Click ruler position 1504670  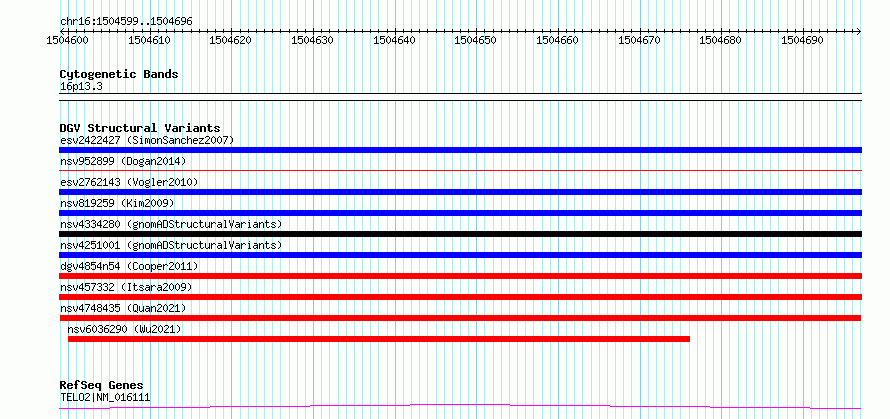[640, 40]
